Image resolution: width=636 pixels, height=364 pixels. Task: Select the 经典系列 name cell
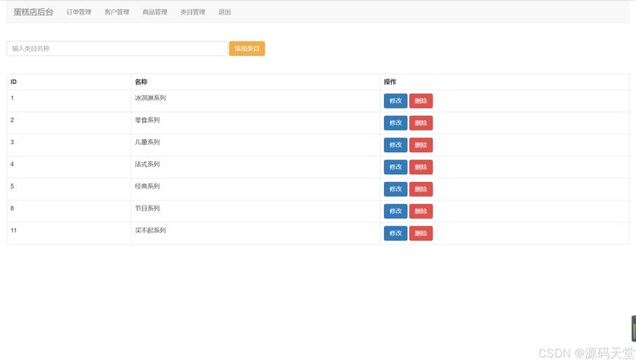click(x=256, y=189)
